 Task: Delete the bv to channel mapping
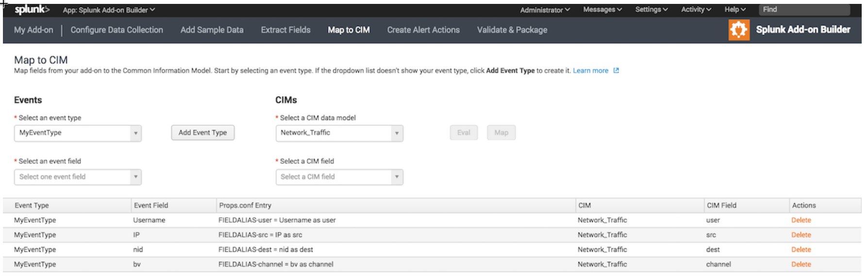[801, 264]
